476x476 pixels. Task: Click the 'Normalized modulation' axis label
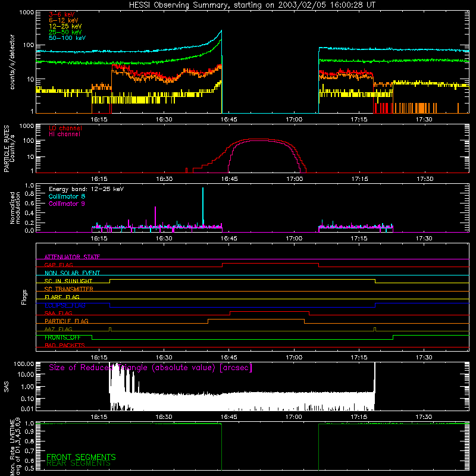pos(14,208)
